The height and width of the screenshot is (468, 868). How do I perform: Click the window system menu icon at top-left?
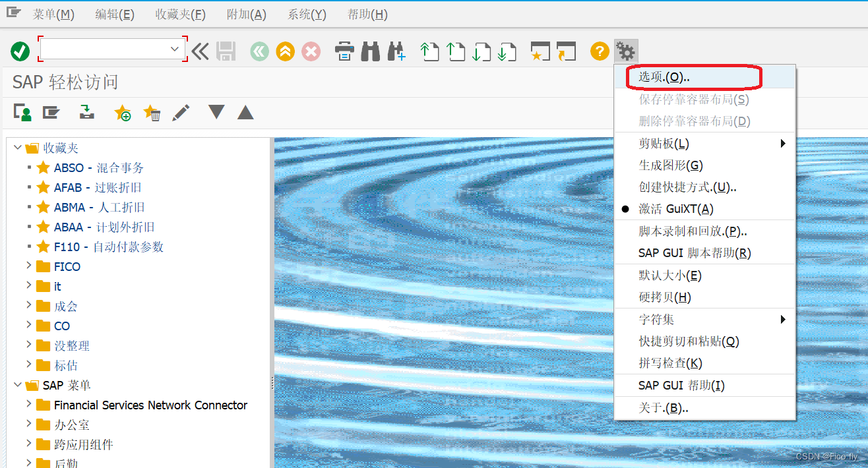(13, 13)
